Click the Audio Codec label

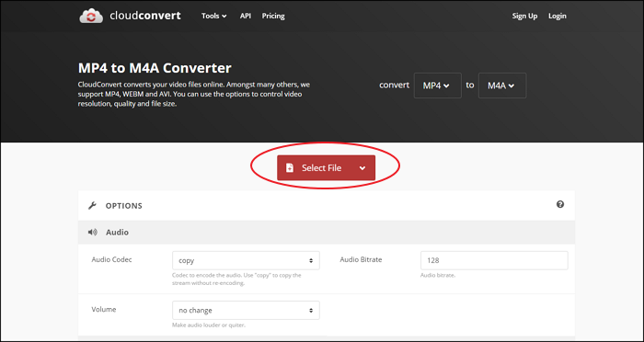pyautogui.click(x=111, y=259)
